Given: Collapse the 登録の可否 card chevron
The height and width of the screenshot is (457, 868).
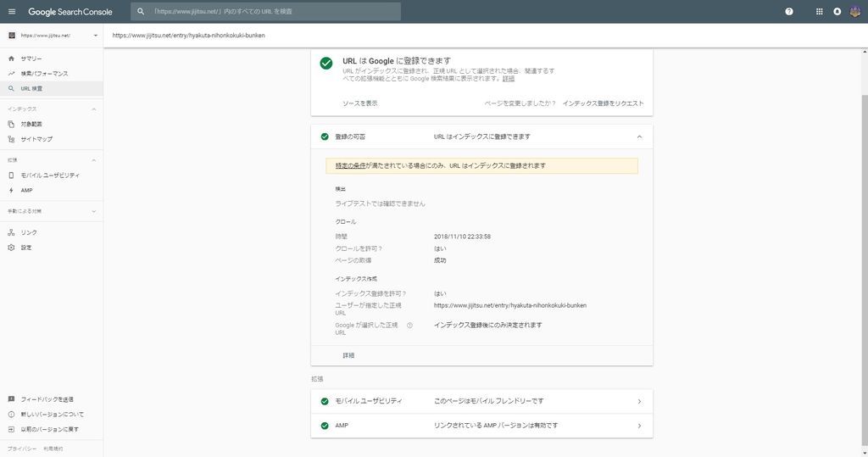Looking at the screenshot, I should tap(639, 137).
